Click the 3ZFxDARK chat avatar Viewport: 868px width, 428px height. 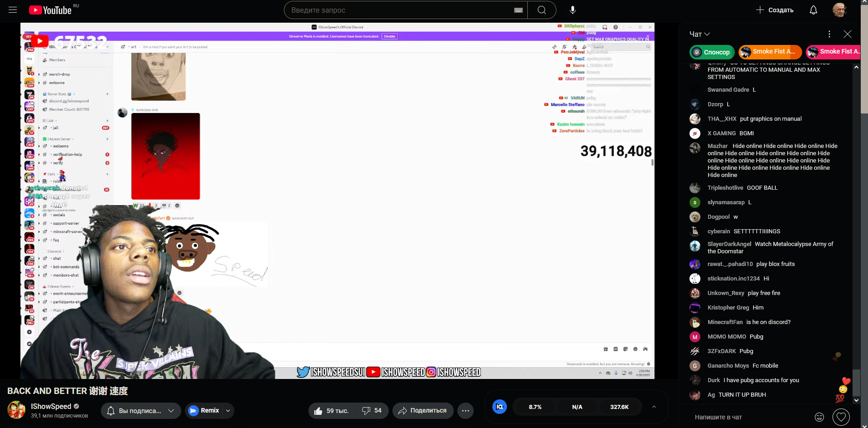695,351
